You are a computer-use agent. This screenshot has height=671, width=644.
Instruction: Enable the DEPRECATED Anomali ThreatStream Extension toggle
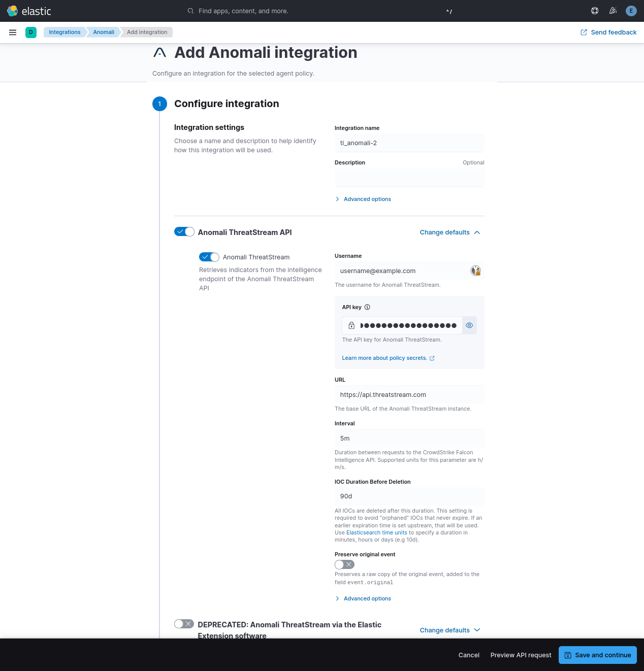184,624
